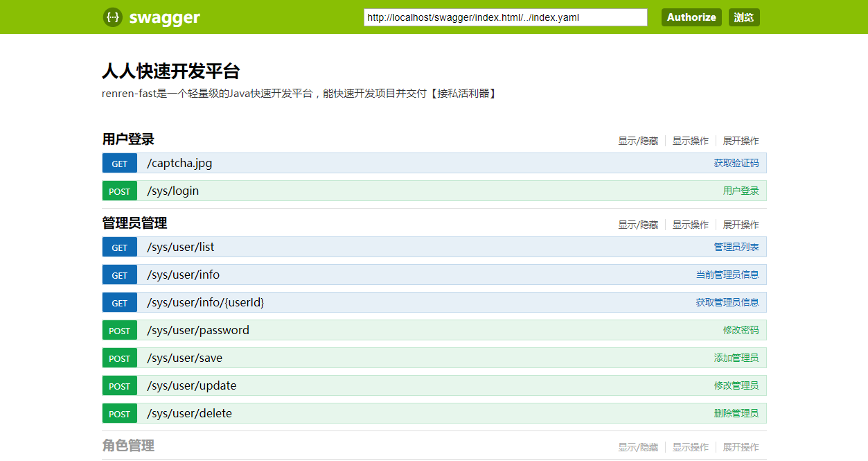Click the Authorize button

pos(691,17)
